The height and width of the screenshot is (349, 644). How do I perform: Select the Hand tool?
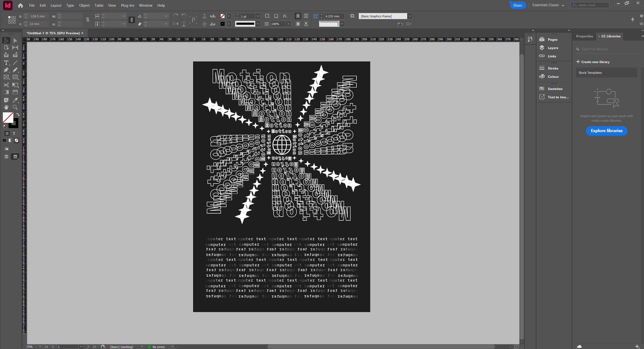[6, 107]
